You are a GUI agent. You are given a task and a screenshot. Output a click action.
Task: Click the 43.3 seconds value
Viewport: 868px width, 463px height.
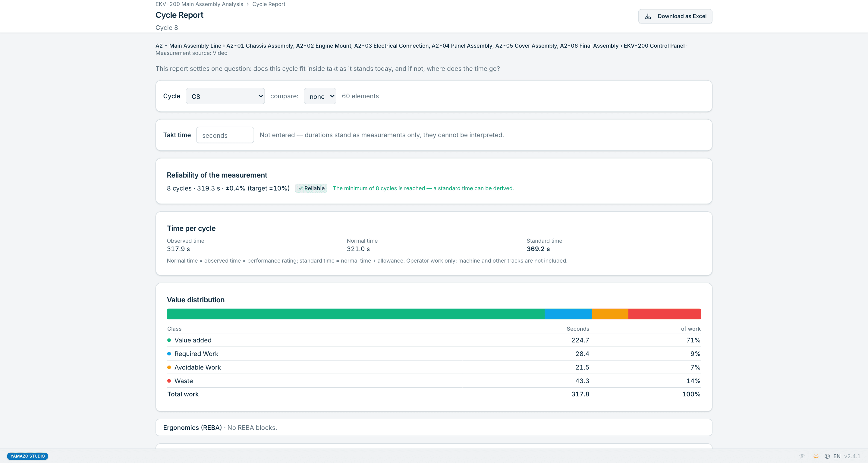tap(582, 381)
